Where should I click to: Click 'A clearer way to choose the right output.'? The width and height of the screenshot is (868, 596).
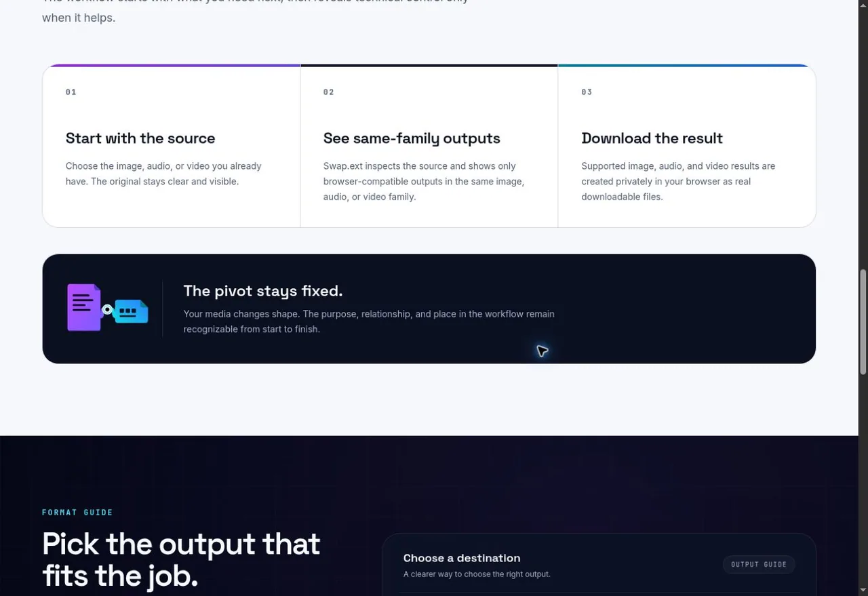pos(477,574)
